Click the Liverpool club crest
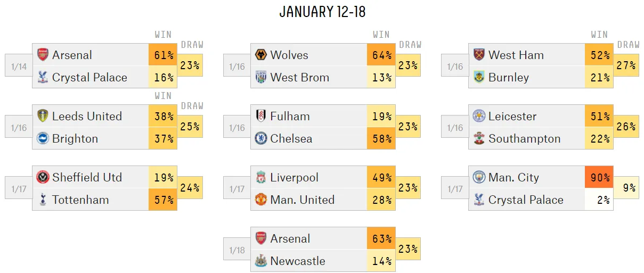The height and width of the screenshot is (273, 644). coord(260,177)
